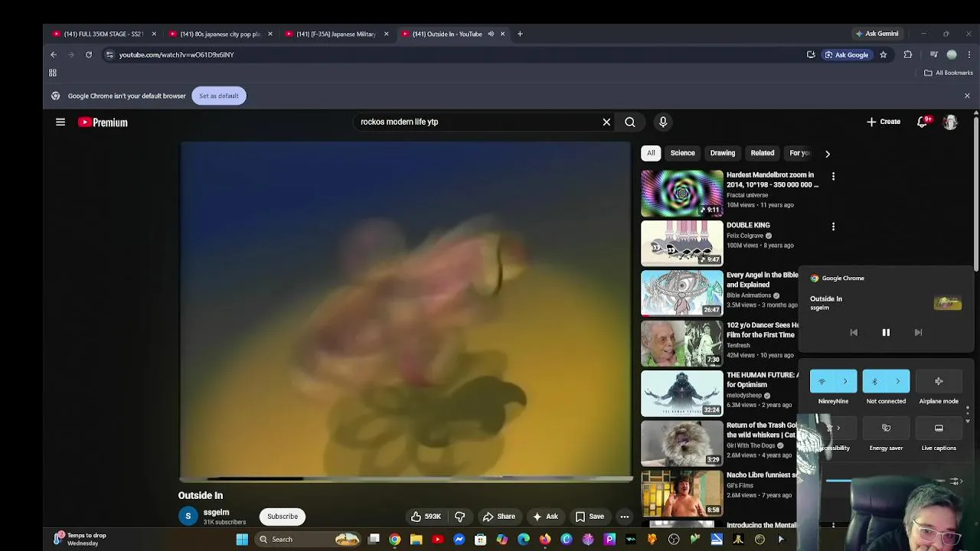Open Windows Start menu
980x551 pixels.
coord(242,540)
